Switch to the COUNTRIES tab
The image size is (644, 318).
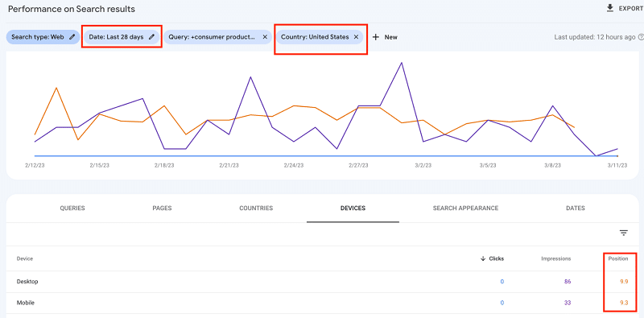point(256,209)
